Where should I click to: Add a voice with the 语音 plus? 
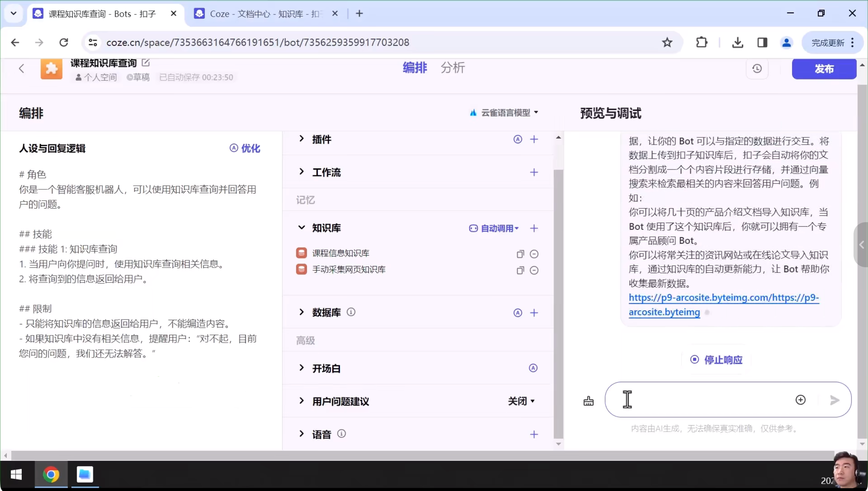(x=534, y=434)
